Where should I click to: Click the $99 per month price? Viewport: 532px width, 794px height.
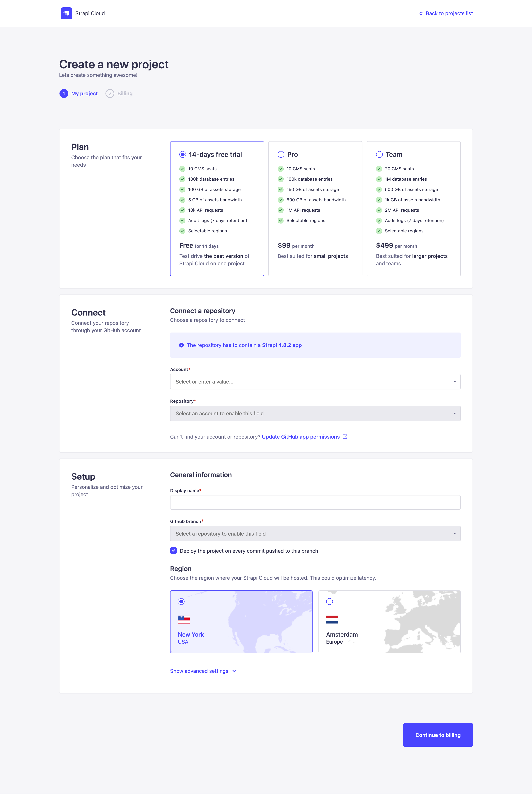(x=296, y=245)
